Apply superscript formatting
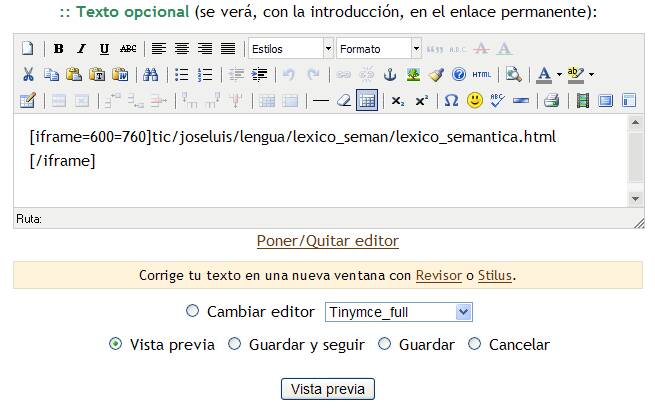This screenshot has width=655, height=417. [421, 101]
